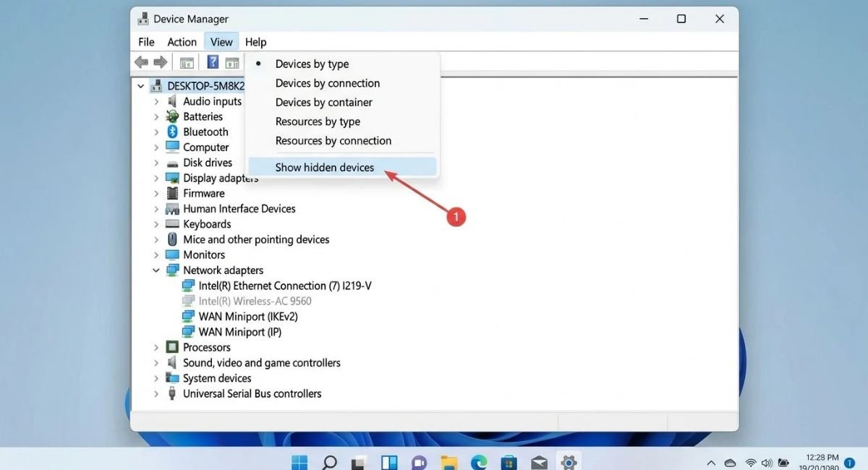Open the Properties toolbar icon

click(x=187, y=63)
